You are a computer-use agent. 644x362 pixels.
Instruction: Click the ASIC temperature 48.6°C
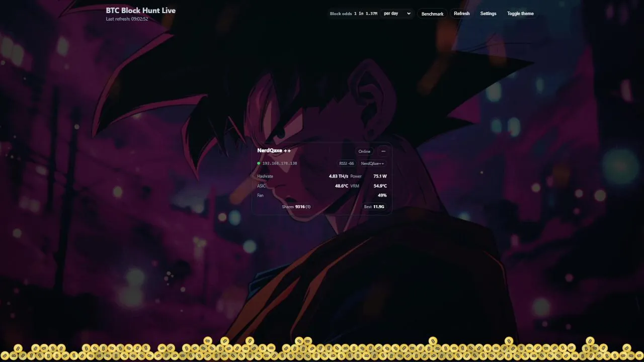(342, 186)
